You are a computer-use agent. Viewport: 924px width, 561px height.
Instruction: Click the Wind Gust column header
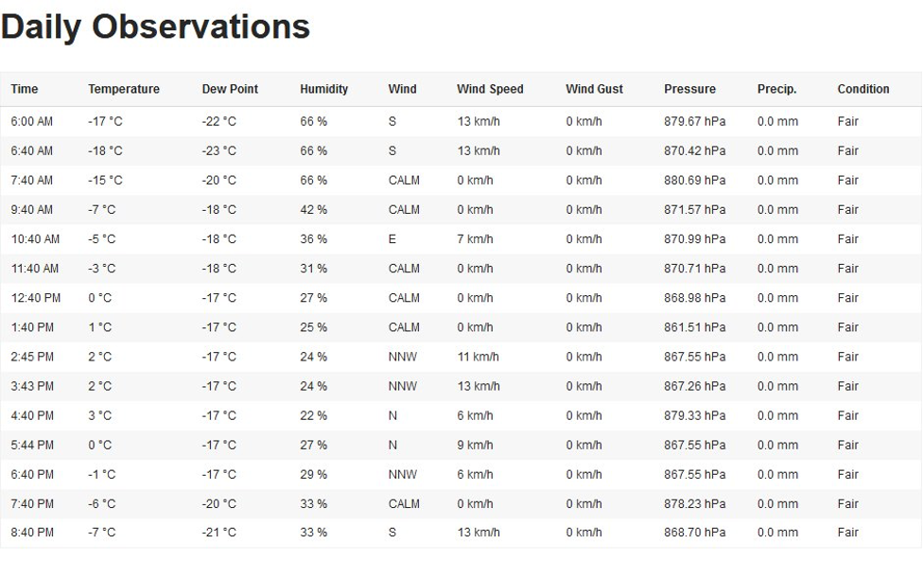594,89
